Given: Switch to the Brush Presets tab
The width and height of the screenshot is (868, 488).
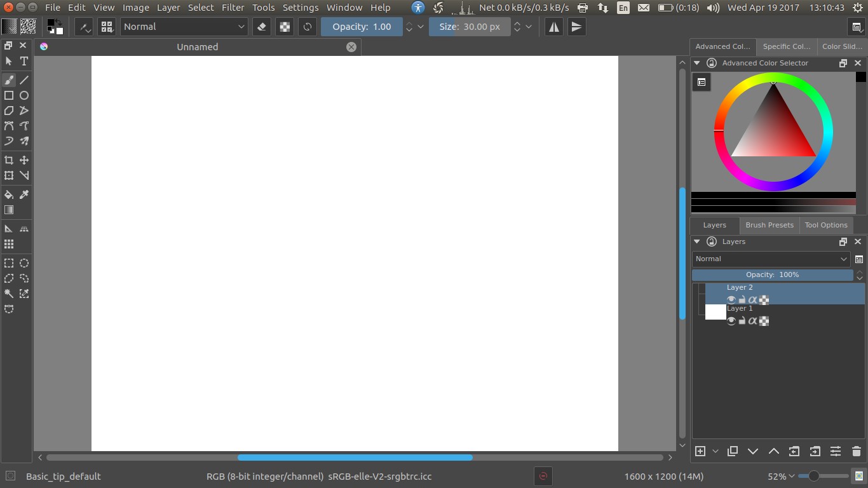Looking at the screenshot, I should (x=770, y=225).
